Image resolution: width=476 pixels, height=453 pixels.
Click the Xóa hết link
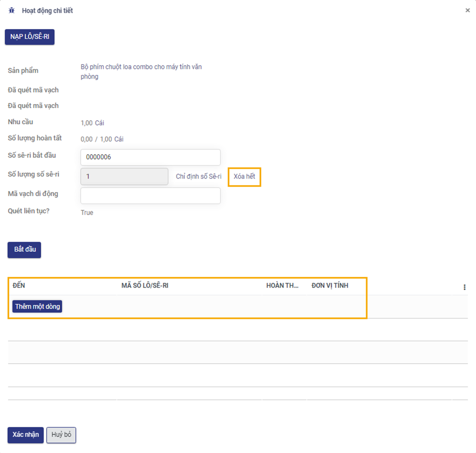tap(244, 177)
